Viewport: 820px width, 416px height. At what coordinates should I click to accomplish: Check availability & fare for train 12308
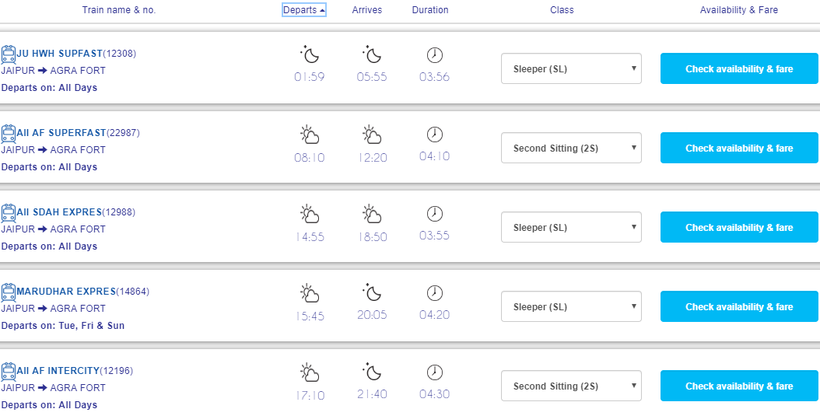[739, 69]
